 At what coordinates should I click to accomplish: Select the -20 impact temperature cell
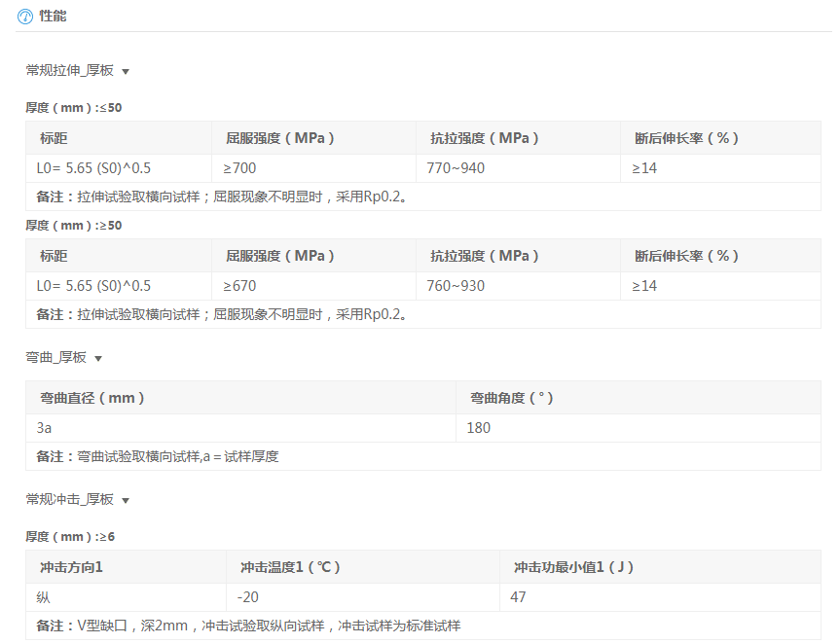click(x=248, y=597)
